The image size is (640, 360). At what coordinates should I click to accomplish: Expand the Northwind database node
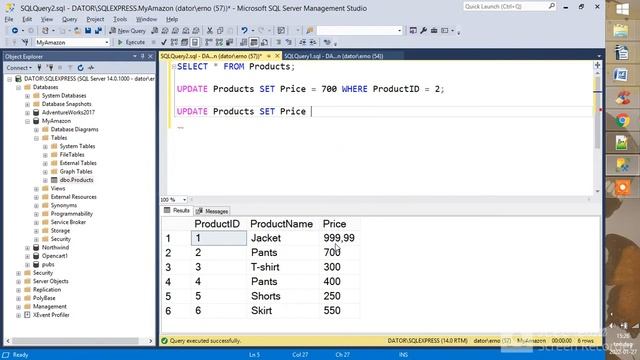coord(27,248)
